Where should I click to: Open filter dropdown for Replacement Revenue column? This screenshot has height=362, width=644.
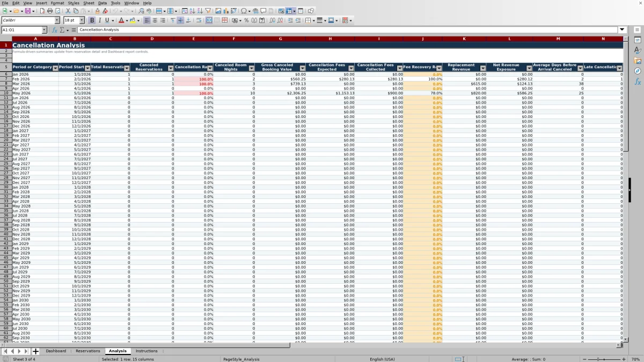pyautogui.click(x=483, y=68)
